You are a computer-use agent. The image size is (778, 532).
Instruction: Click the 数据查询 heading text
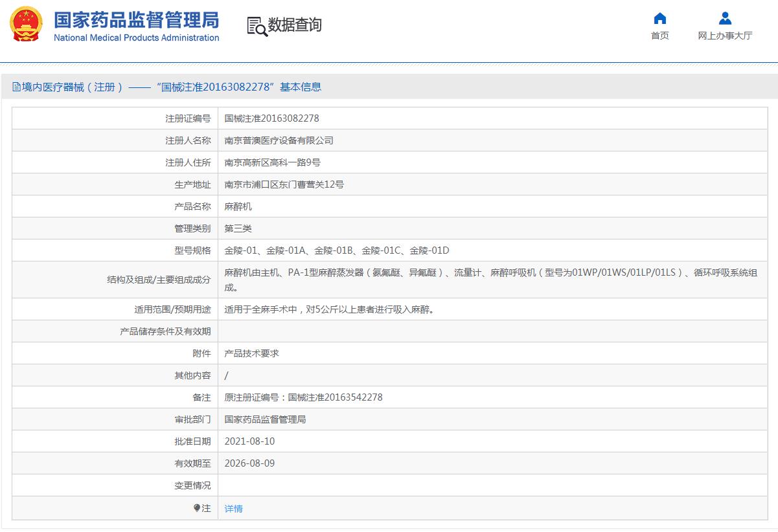295,25
